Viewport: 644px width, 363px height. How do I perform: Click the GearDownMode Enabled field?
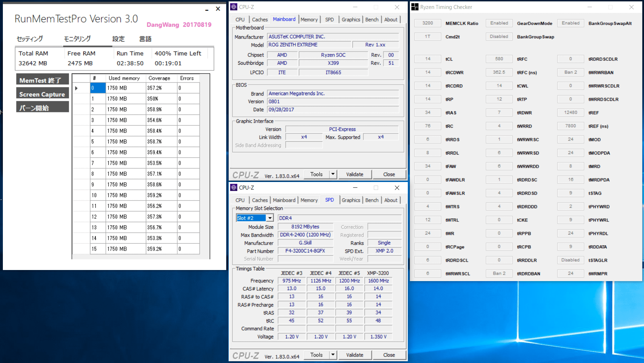(499, 23)
